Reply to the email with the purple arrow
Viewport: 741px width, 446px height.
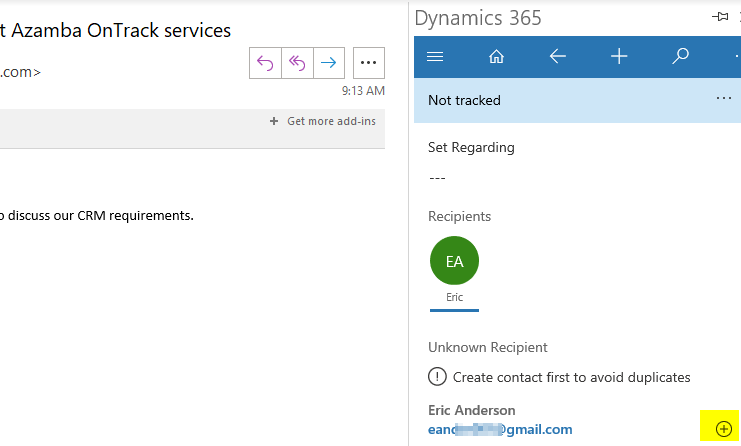coord(265,63)
